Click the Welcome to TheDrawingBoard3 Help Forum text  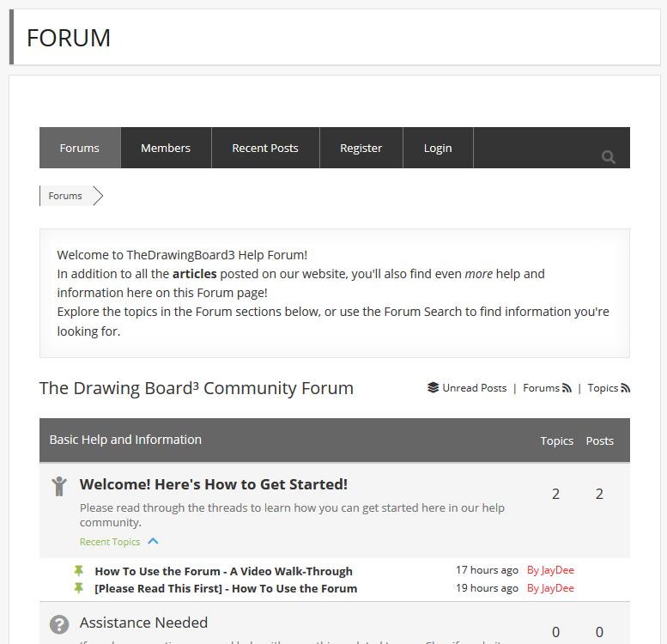coord(182,255)
